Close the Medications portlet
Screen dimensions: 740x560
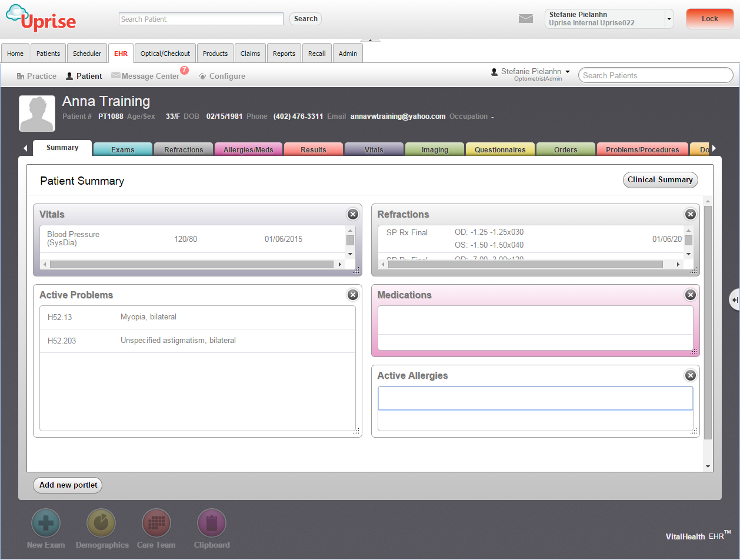[690, 295]
